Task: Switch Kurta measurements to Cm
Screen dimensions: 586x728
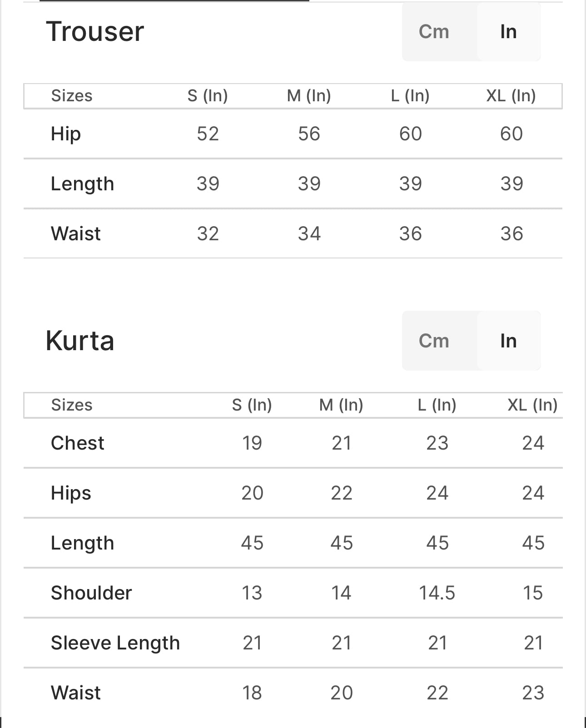Action: click(x=434, y=341)
